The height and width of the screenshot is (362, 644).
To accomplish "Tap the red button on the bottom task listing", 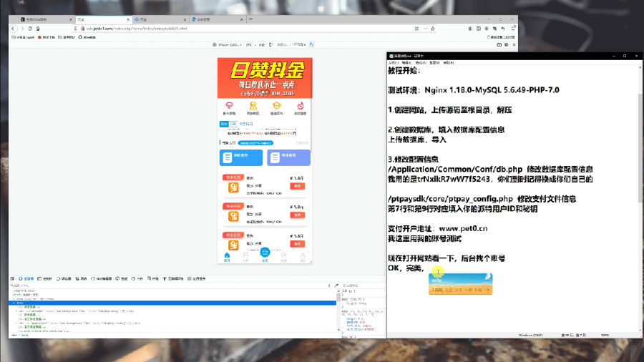I will (298, 244).
